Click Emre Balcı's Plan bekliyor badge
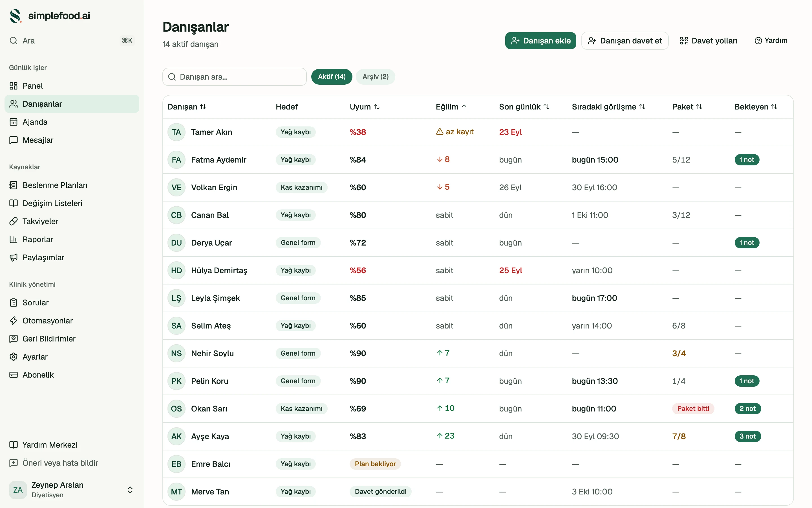Viewport: 812px width, 508px height. click(x=375, y=464)
